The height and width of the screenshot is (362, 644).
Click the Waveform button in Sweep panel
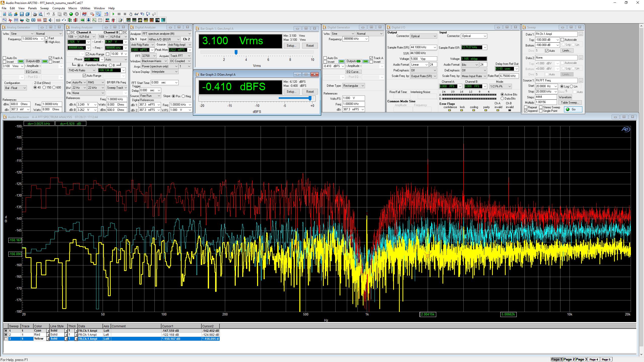coord(565,97)
